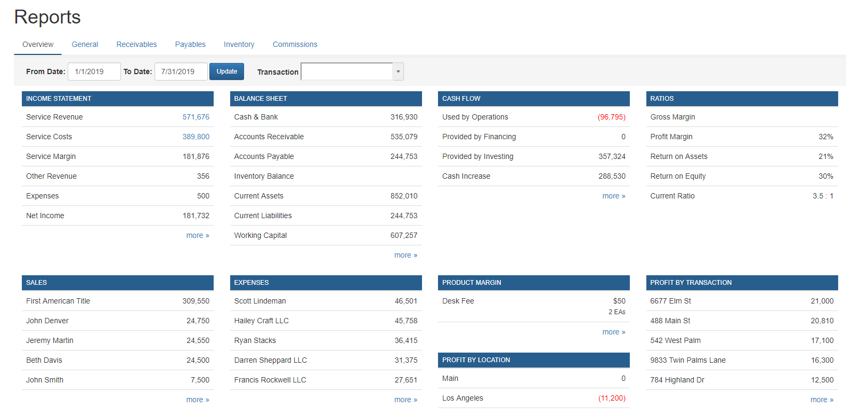Open the Commissions tab
Screen dimensions: 868x415
pyautogui.click(x=295, y=44)
